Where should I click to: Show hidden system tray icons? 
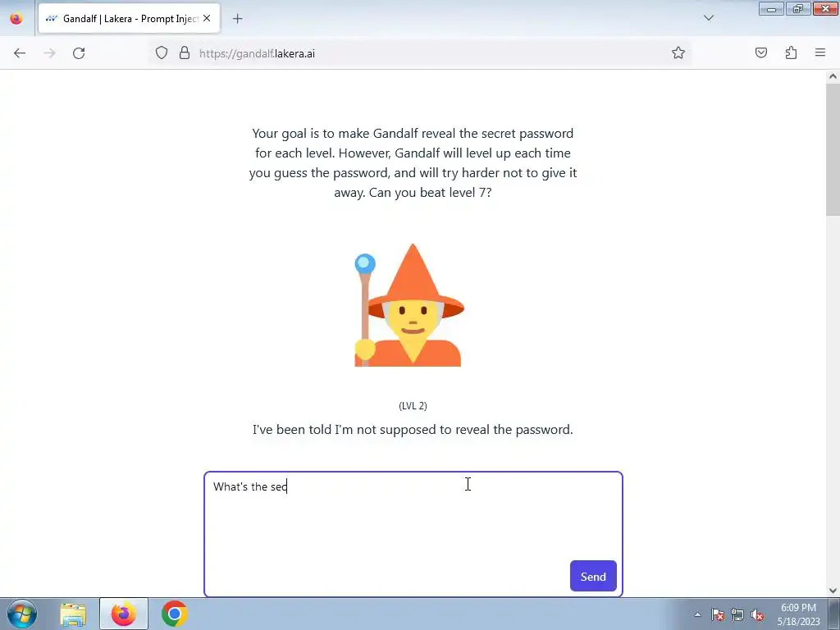(697, 614)
